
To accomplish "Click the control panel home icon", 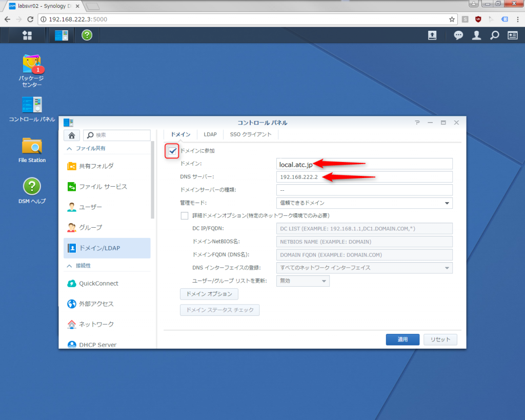I will click(71, 135).
